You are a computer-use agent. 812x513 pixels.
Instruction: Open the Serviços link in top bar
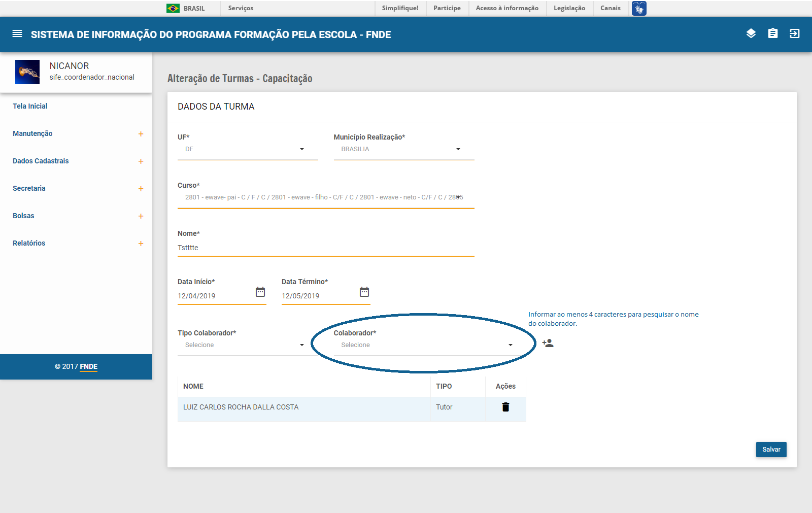[241, 8]
